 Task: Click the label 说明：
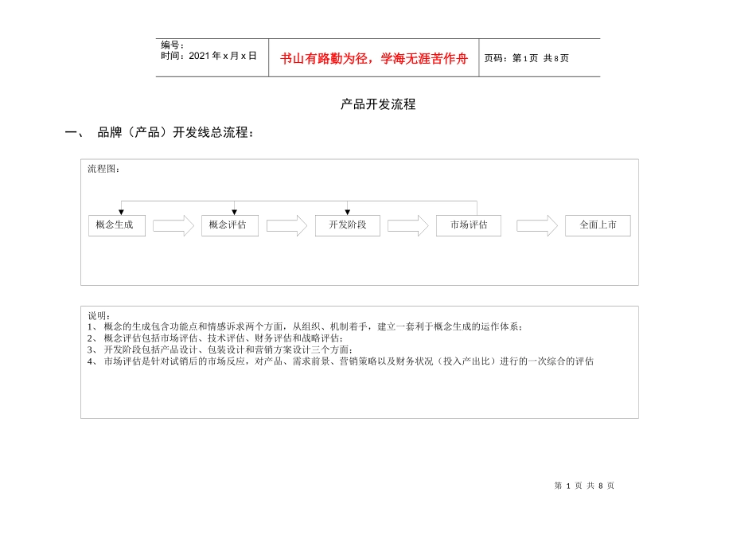(x=99, y=315)
